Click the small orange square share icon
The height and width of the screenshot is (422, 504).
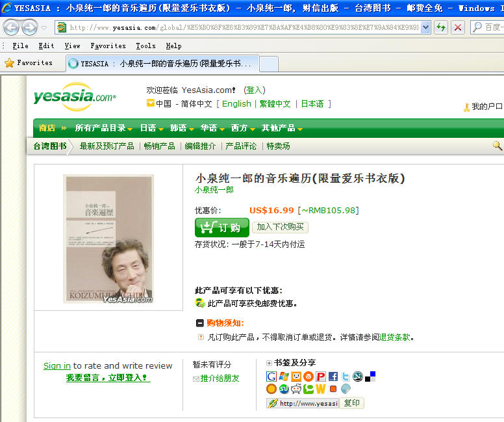tap(333, 389)
